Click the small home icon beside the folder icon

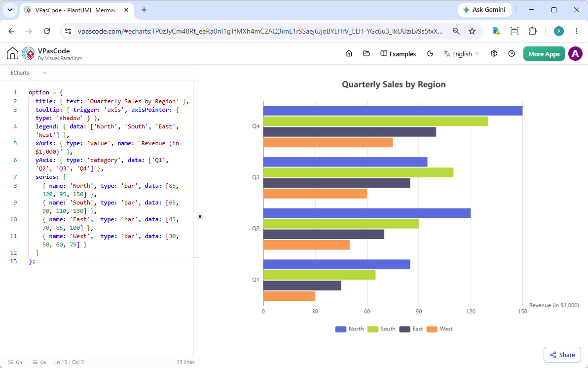[x=349, y=54]
